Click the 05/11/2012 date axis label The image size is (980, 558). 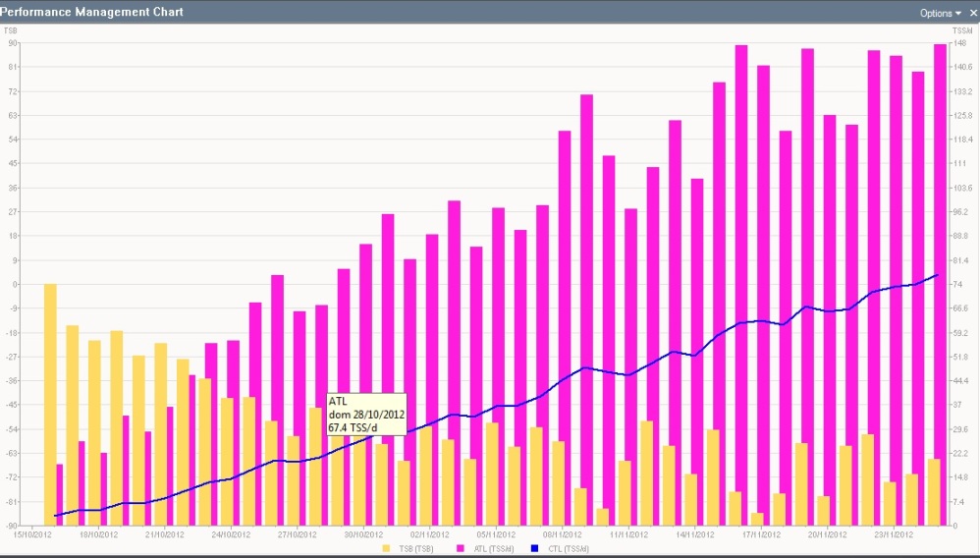coord(496,534)
